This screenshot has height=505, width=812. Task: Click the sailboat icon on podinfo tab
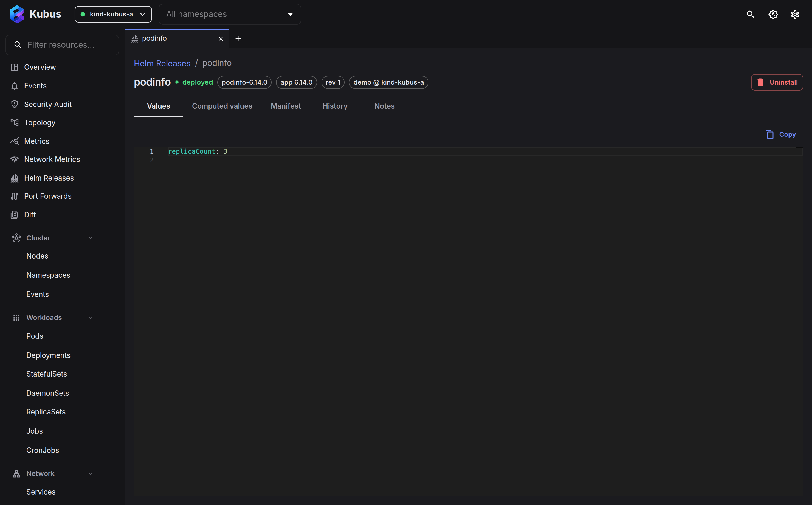[x=135, y=39]
